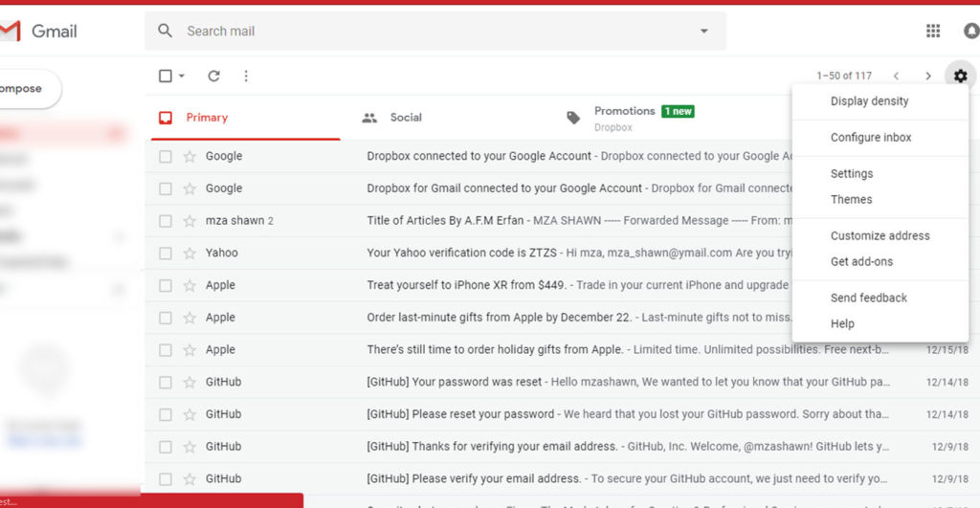Viewport: 980px width, 508px height.
Task: Check the first Google Dropbox email checkbox
Action: pyautogui.click(x=165, y=156)
